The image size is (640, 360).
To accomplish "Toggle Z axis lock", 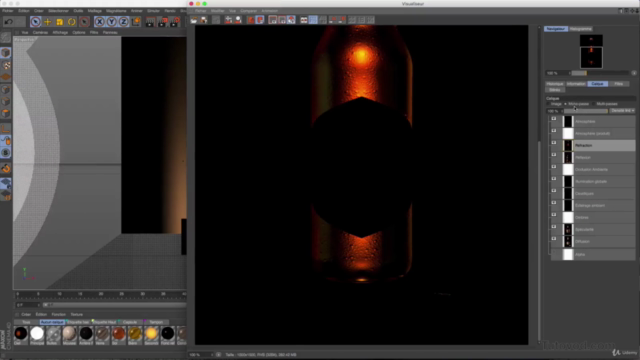I will pyautogui.click(x=124, y=21).
